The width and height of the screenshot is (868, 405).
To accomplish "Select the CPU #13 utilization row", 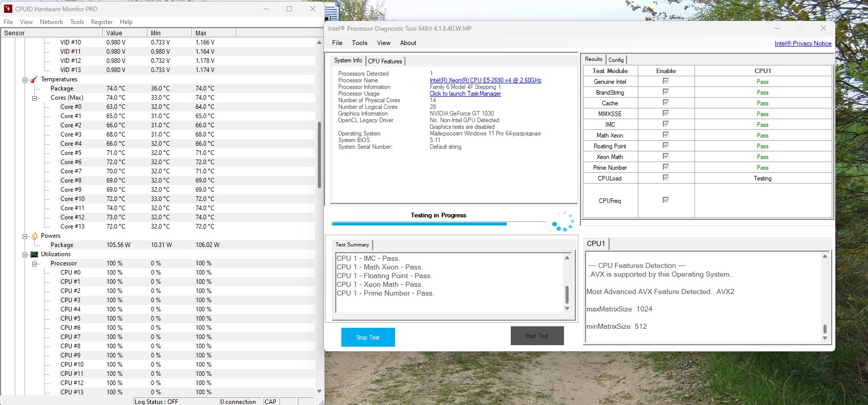I will 158,392.
